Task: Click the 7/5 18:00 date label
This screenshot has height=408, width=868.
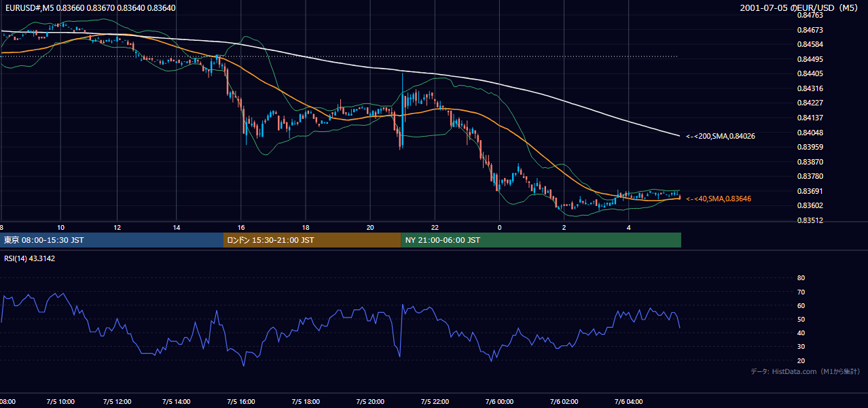Action: point(305,401)
